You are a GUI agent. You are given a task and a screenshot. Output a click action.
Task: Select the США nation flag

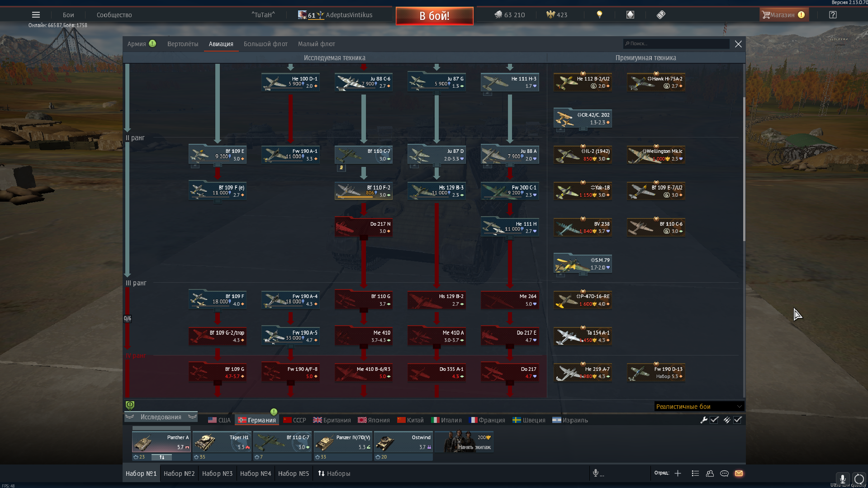click(x=219, y=420)
